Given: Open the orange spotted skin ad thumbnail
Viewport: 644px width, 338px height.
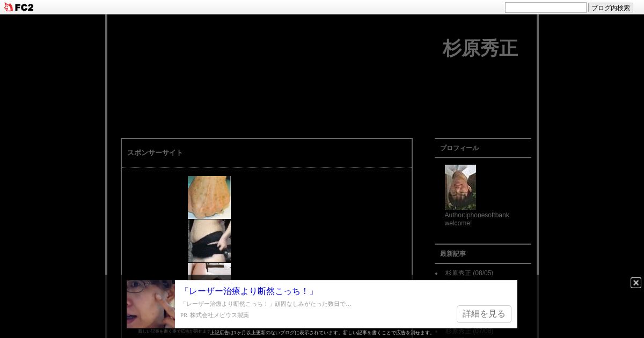Looking at the screenshot, I should [x=209, y=197].
